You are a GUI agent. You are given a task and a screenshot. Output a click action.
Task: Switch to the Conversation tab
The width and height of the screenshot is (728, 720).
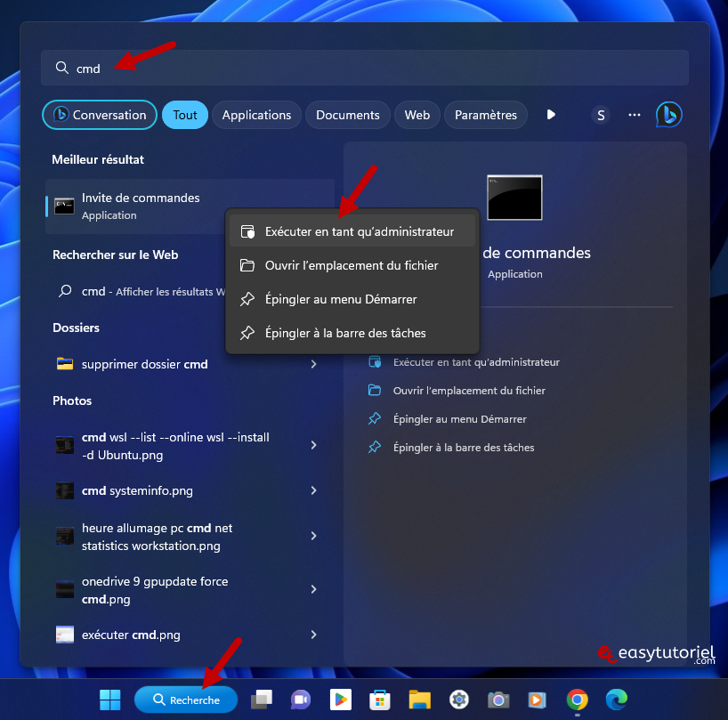tap(100, 115)
